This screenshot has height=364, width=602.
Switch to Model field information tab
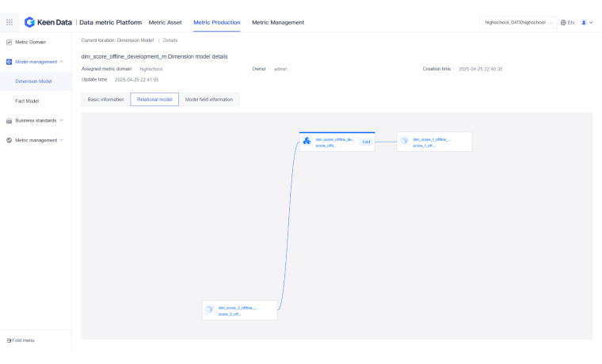209,100
